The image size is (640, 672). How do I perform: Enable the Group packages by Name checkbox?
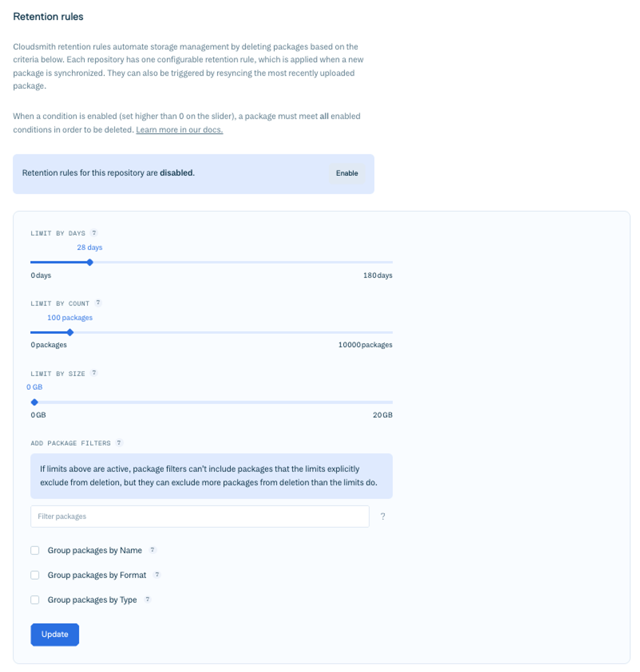click(35, 550)
